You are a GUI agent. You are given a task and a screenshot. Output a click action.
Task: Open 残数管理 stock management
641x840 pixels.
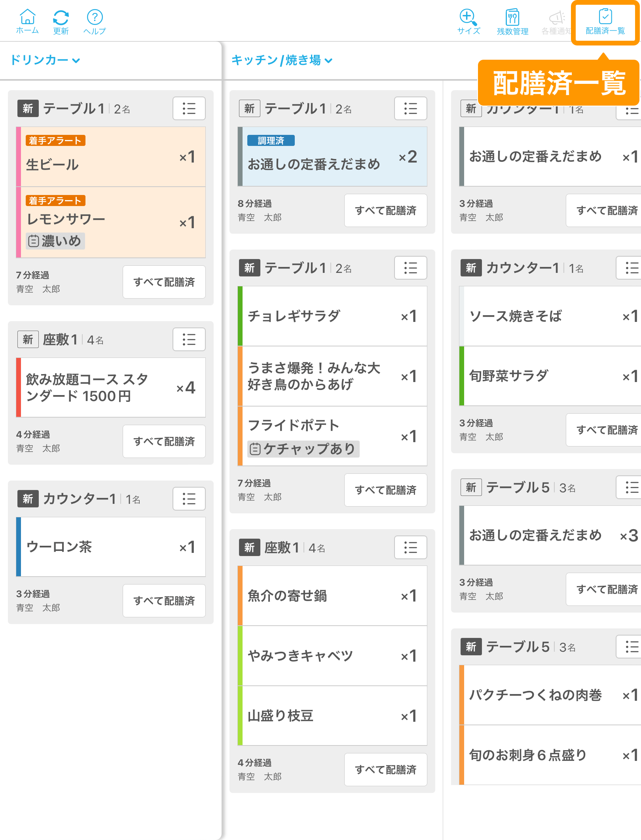(512, 22)
